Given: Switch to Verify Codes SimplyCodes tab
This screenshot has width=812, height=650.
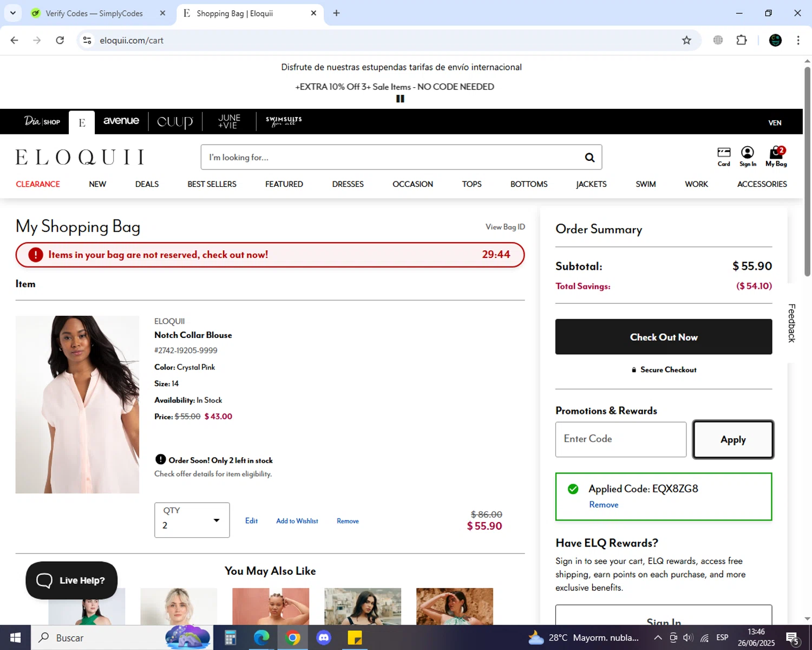Looking at the screenshot, I should tap(94, 13).
